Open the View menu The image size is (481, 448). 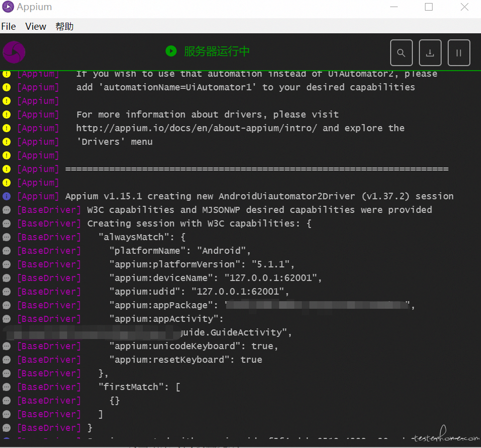36,26
